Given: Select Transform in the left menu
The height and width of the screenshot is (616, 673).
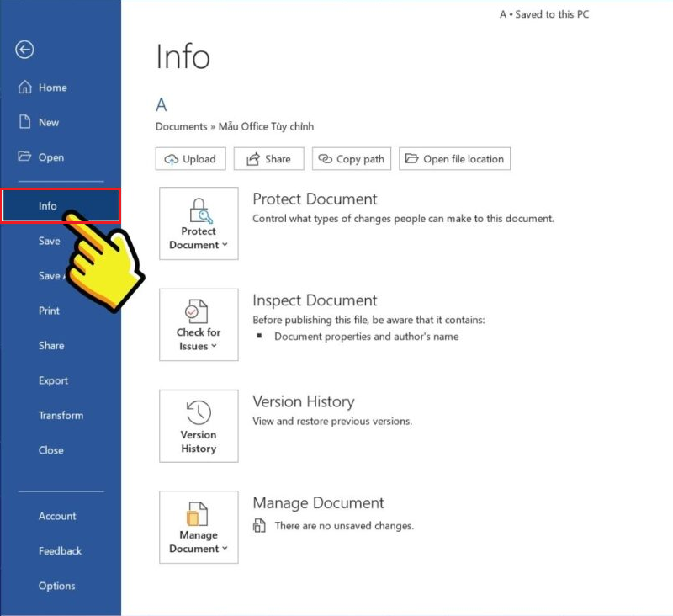Looking at the screenshot, I should click(x=61, y=415).
